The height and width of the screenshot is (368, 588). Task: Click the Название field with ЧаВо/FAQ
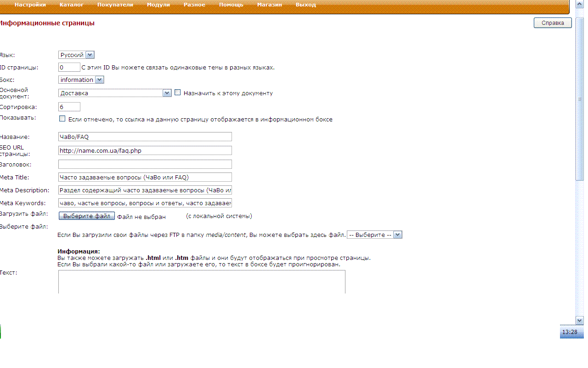(145, 137)
